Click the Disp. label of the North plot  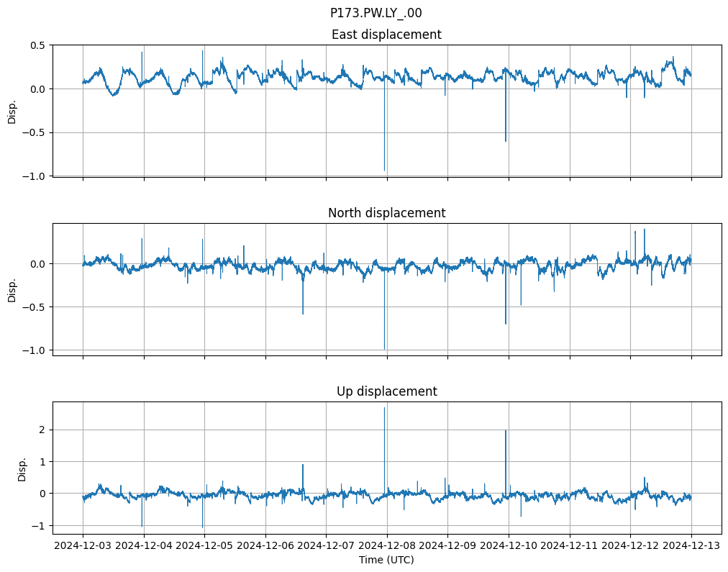tap(12, 290)
